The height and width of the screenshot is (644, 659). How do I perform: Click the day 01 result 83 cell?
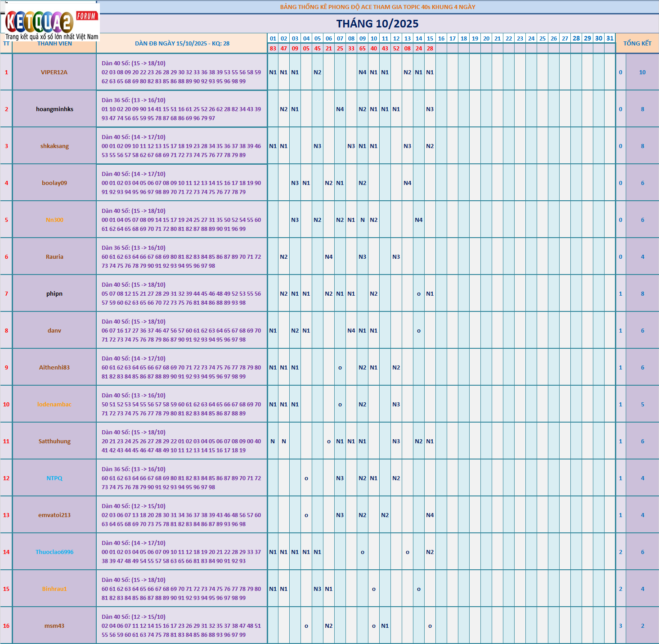(273, 49)
